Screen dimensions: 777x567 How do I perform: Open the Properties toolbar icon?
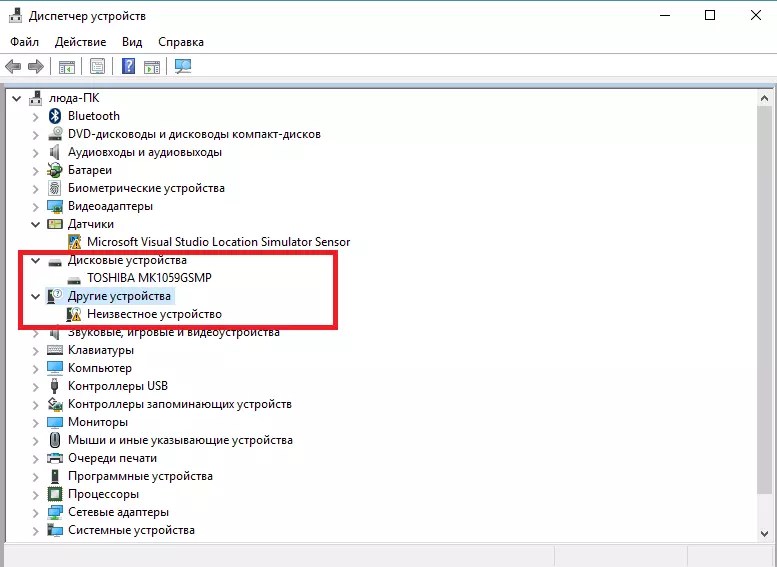click(98, 66)
